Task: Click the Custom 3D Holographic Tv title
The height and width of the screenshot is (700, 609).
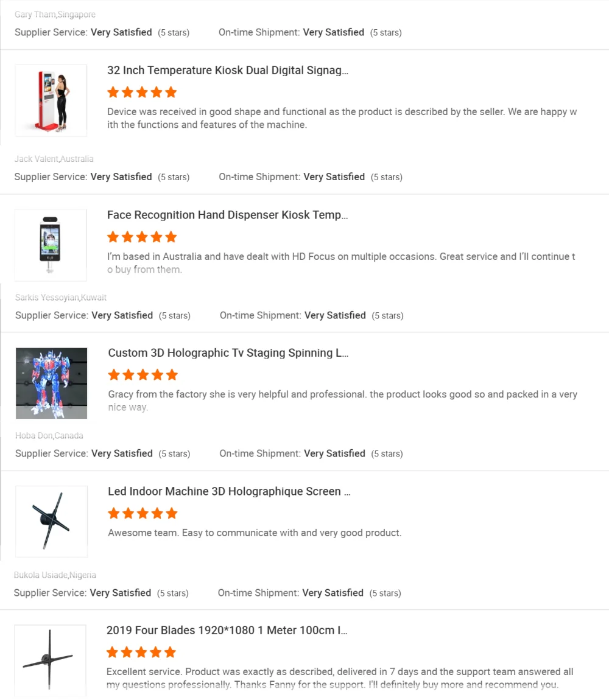Action: click(228, 353)
